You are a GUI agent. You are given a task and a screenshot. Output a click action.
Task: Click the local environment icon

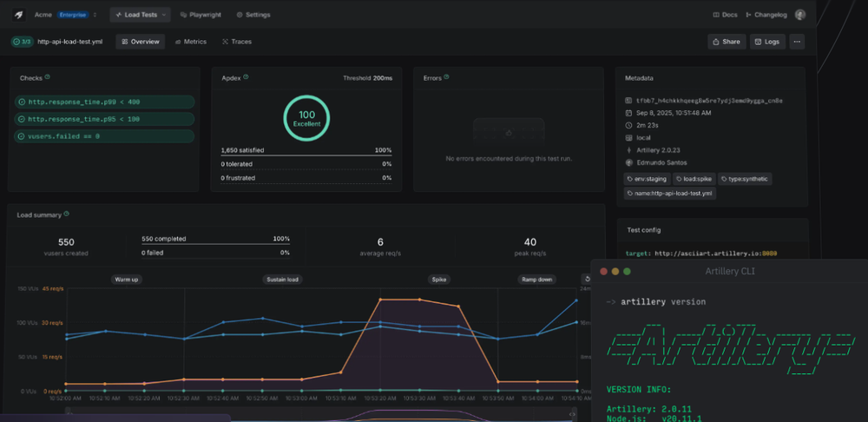628,138
